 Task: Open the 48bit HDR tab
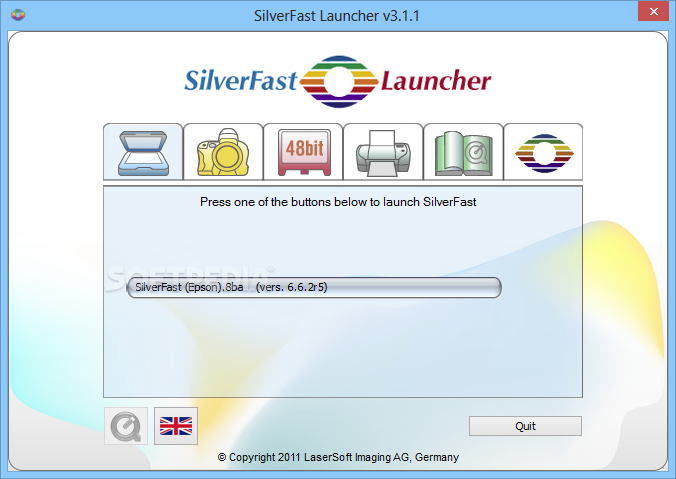point(303,152)
